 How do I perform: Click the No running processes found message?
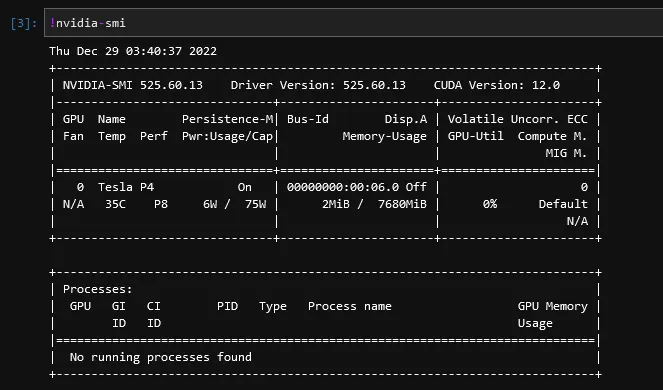click(161, 357)
